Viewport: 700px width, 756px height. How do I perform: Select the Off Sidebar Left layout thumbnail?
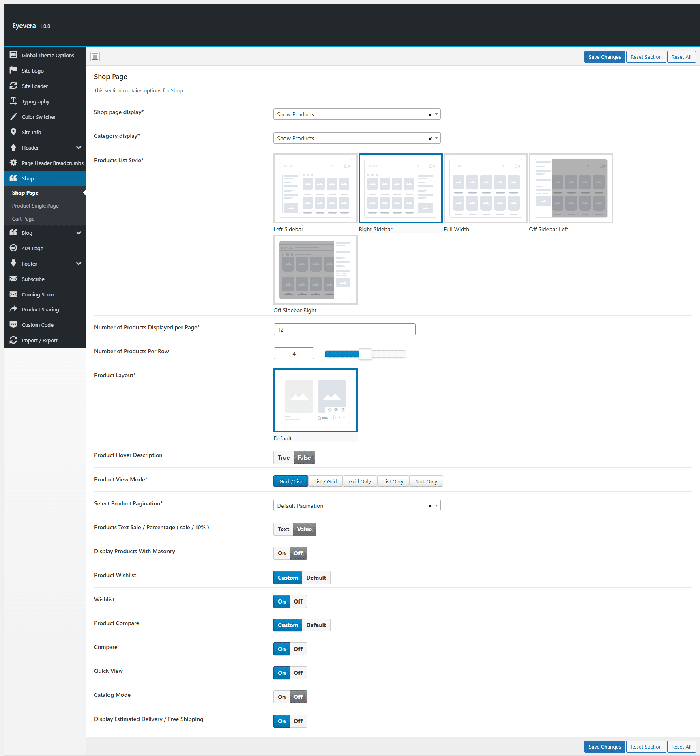[x=571, y=188]
